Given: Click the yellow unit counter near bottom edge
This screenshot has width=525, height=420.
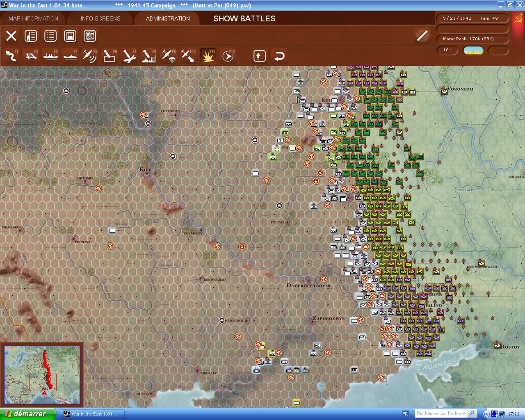Looking at the screenshot, I should click(297, 403).
